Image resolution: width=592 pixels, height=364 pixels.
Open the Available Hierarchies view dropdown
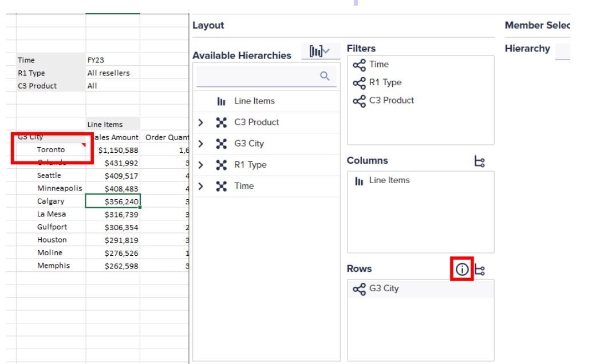[319, 52]
